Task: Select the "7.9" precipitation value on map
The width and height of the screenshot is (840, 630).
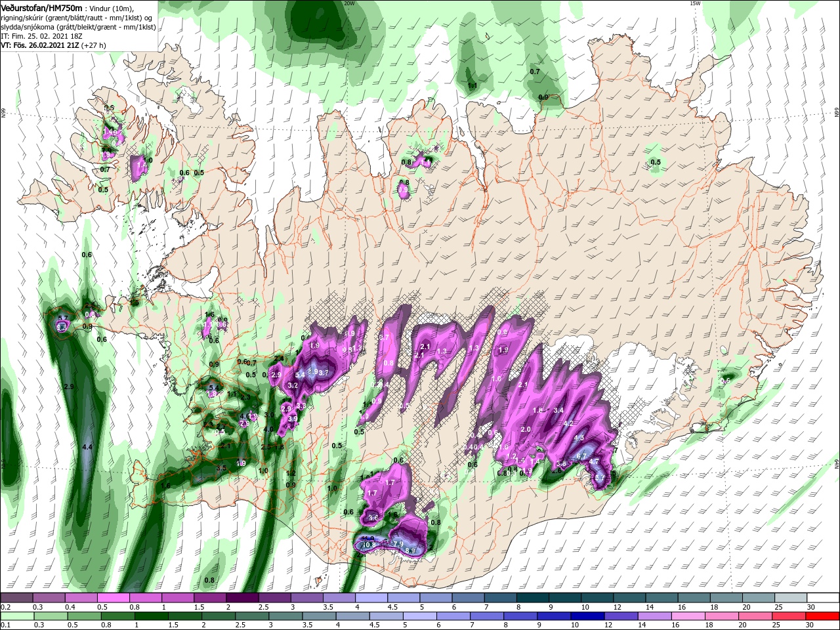Action: coord(398,544)
